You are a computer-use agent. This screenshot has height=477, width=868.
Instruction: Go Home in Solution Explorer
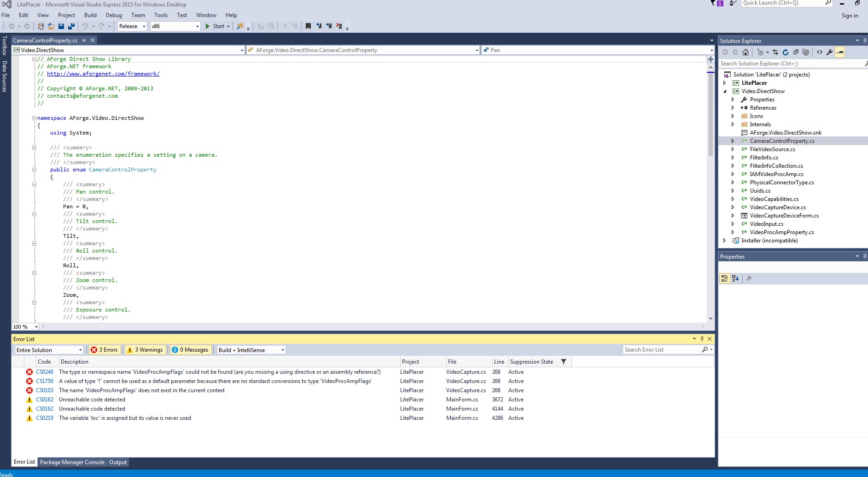coord(746,52)
